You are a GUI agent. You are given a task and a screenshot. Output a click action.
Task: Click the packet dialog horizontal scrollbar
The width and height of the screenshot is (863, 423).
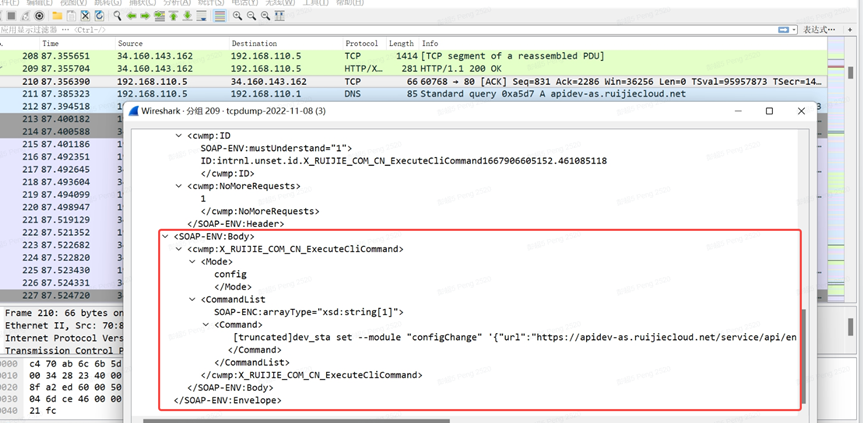pyautogui.click(x=296, y=421)
